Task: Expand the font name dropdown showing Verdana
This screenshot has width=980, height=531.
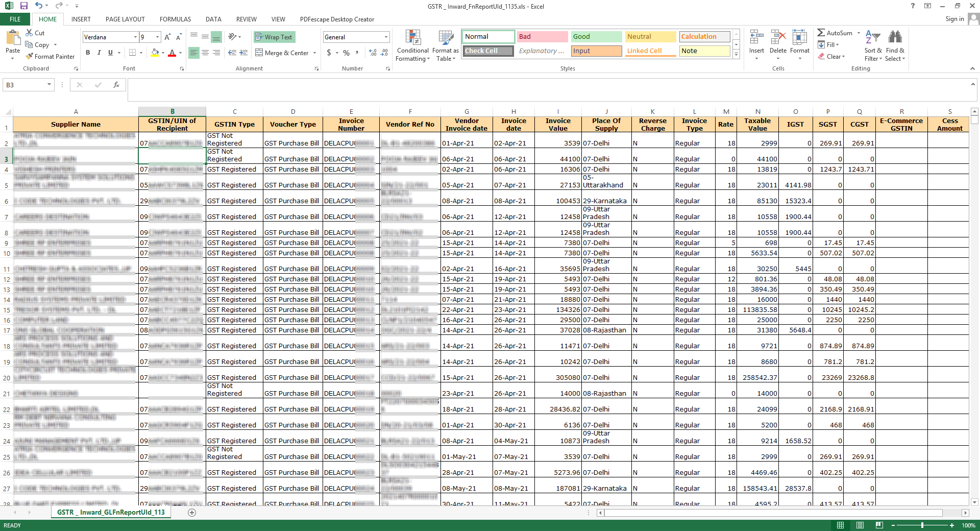Action: coord(135,37)
